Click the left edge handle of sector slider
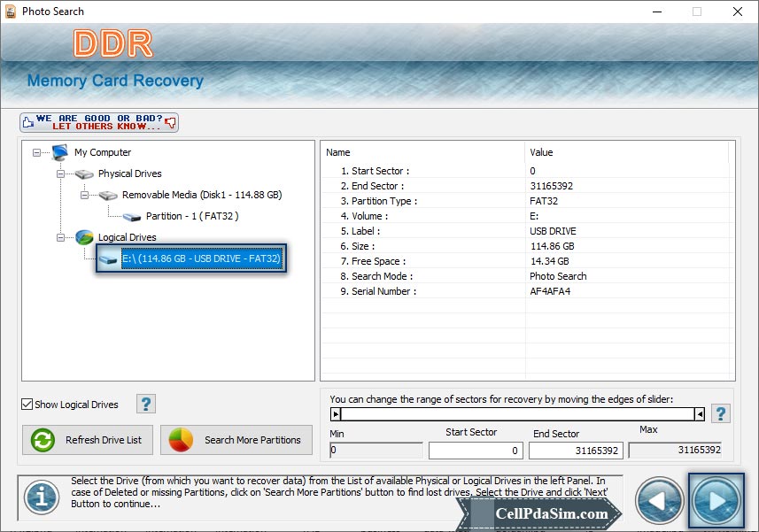This screenshot has height=532, width=759. (336, 414)
